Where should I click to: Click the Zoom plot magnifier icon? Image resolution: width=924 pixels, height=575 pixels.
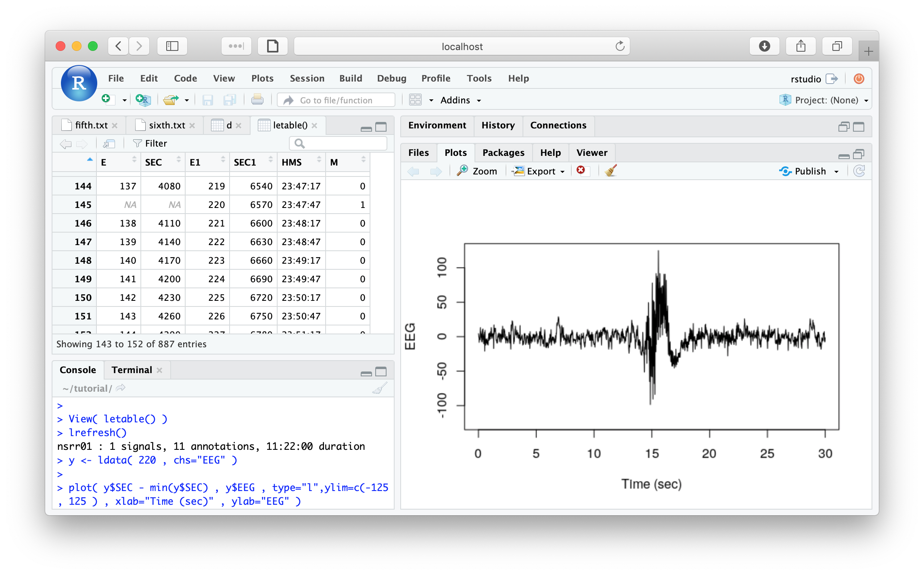(x=462, y=170)
